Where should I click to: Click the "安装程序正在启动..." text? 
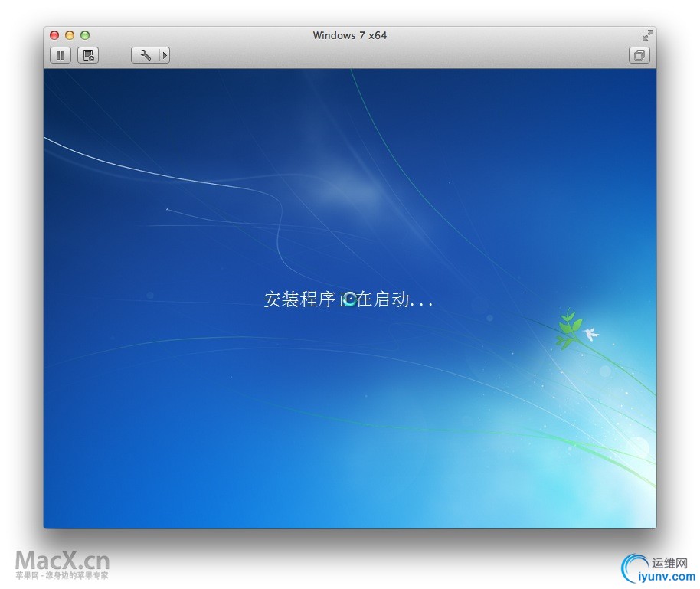[x=348, y=299]
